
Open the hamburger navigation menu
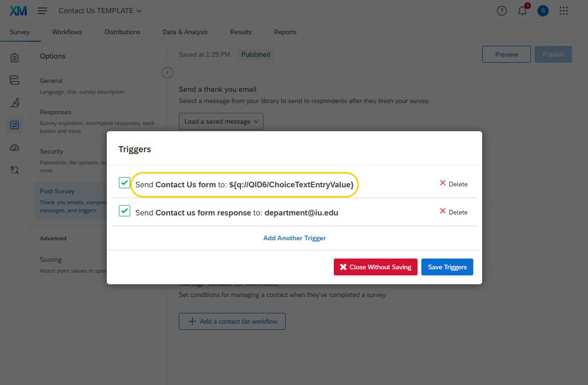(43, 11)
